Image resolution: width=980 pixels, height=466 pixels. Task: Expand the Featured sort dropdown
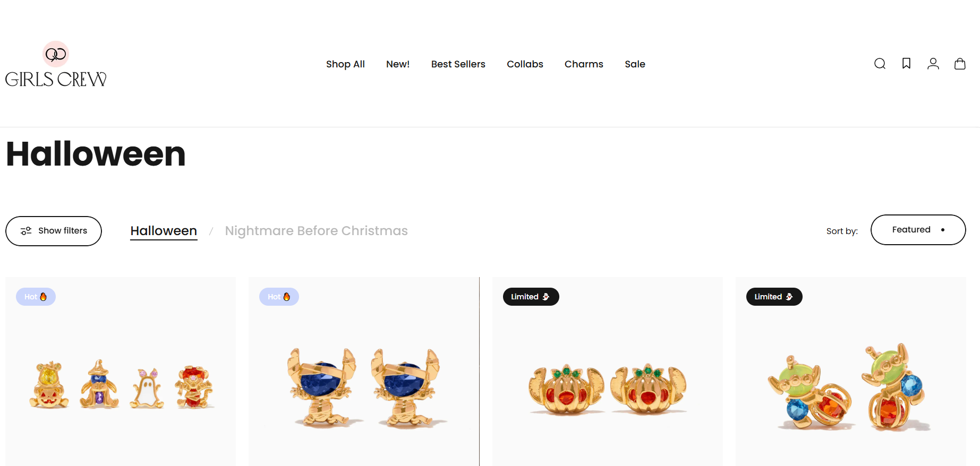point(918,230)
